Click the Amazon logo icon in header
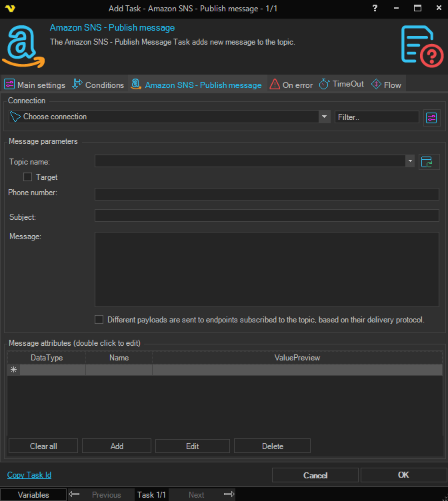The image size is (448, 501). point(23,45)
